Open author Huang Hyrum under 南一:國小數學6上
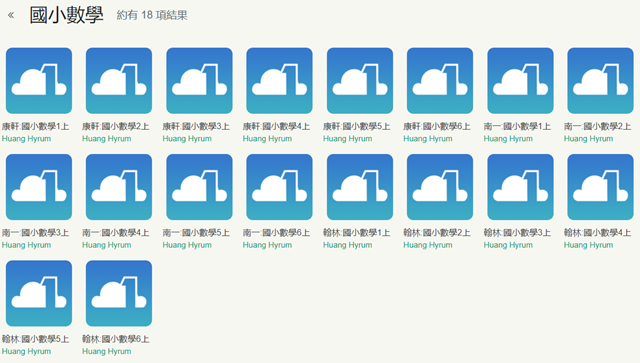This screenshot has height=363, width=640. tap(267, 245)
